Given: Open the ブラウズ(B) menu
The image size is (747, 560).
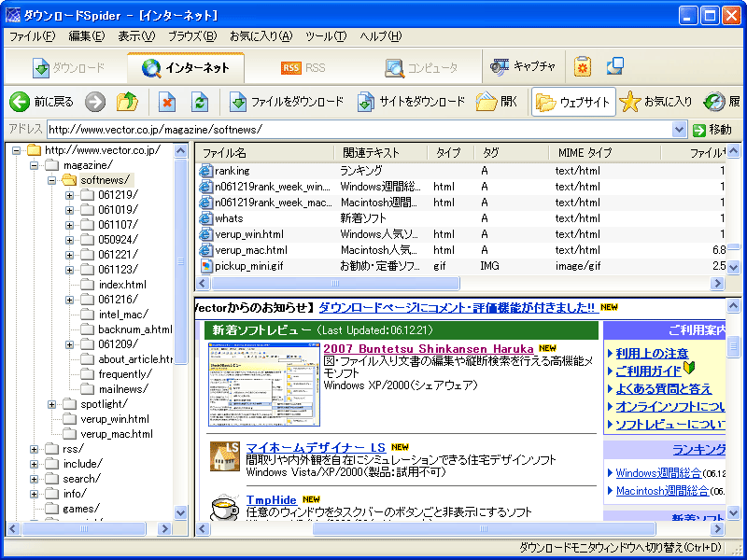Looking at the screenshot, I should pyautogui.click(x=192, y=36).
